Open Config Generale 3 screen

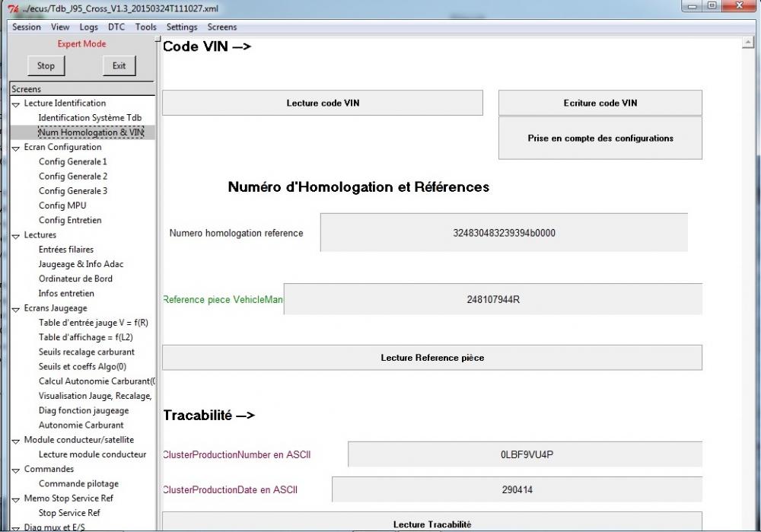tap(73, 191)
